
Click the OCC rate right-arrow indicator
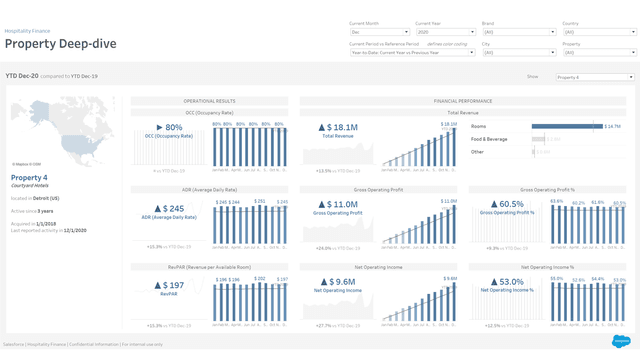(x=160, y=127)
